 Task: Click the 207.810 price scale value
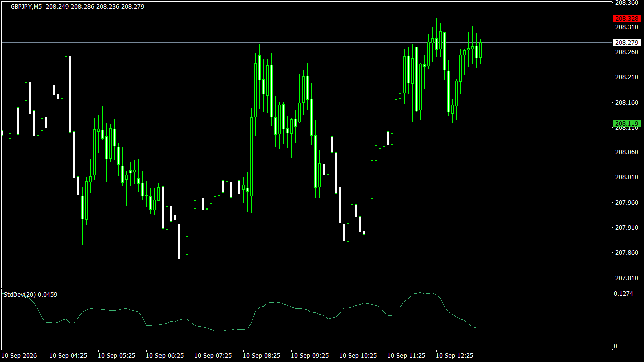[626, 278]
